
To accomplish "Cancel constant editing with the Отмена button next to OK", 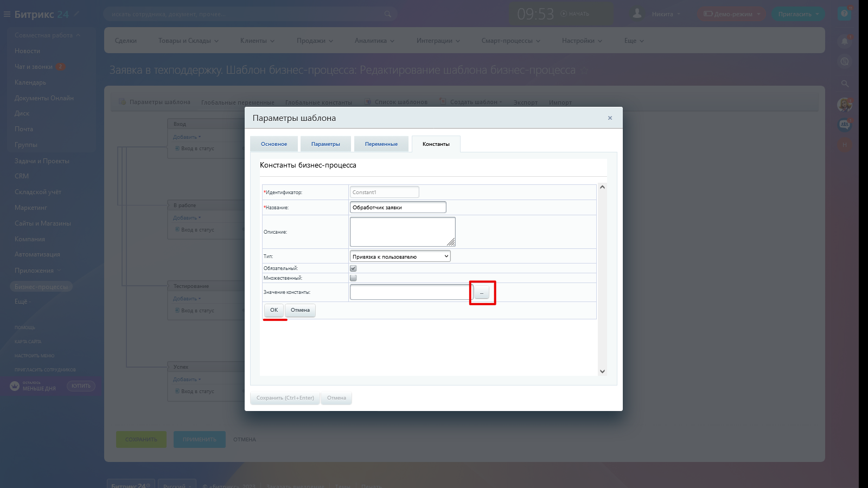I will click(x=300, y=310).
